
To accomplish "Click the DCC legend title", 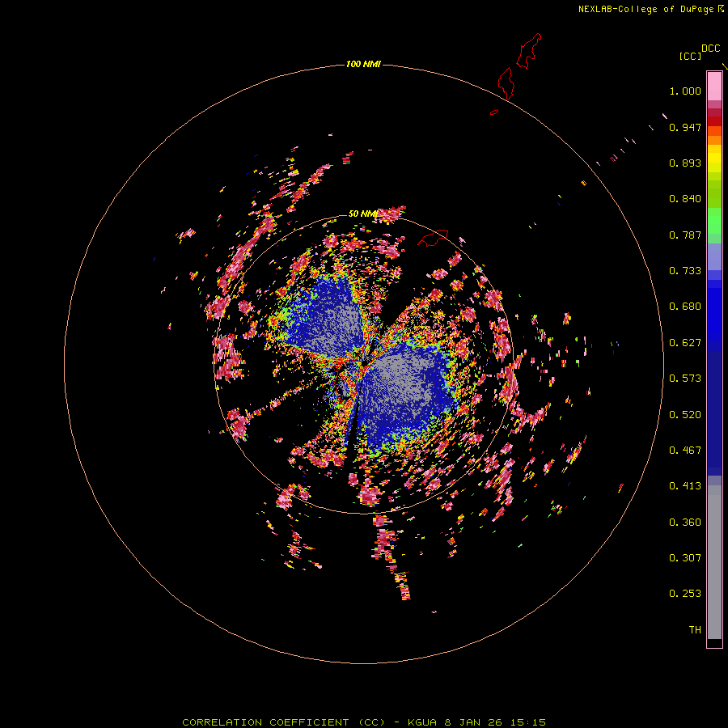I will pos(711,49).
